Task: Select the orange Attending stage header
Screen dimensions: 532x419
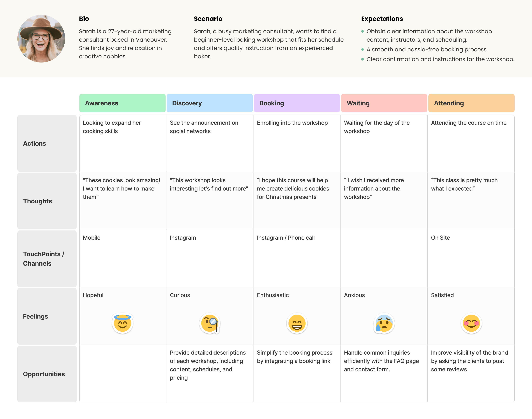Action: coord(471,103)
